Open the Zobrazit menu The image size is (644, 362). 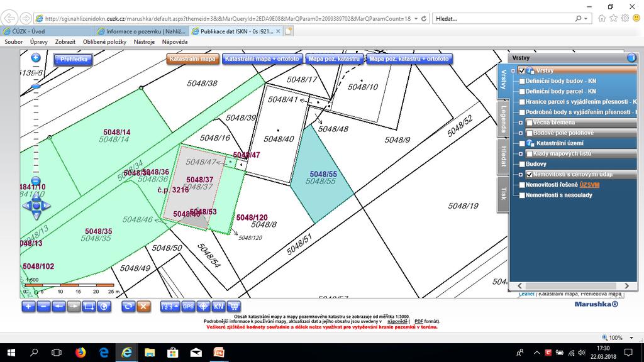(65, 42)
